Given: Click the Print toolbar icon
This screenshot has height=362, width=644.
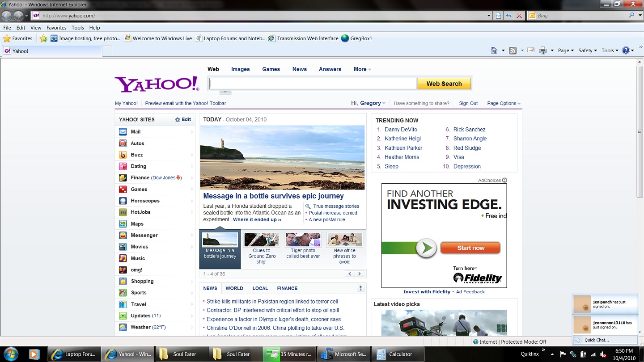Looking at the screenshot, I should pyautogui.click(x=543, y=51).
